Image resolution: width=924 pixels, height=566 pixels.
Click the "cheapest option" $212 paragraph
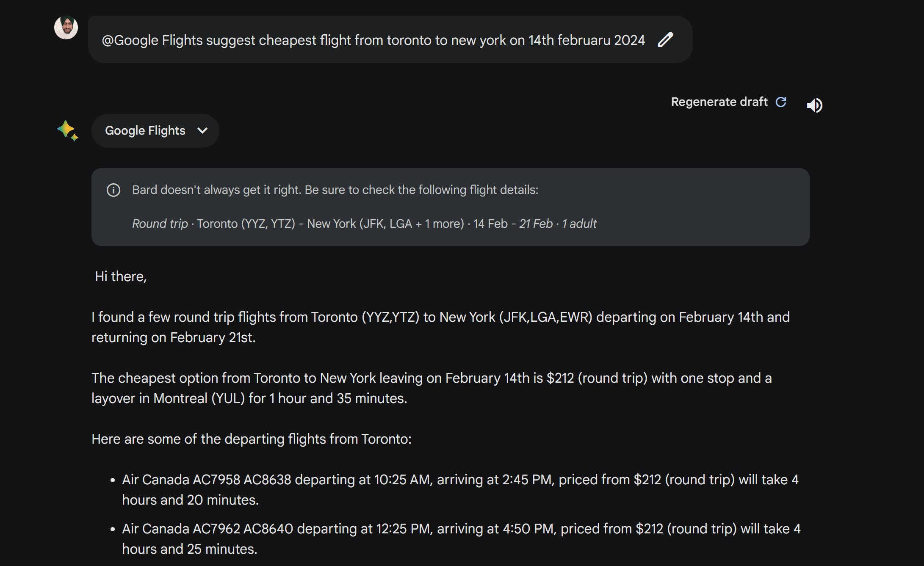(x=431, y=388)
